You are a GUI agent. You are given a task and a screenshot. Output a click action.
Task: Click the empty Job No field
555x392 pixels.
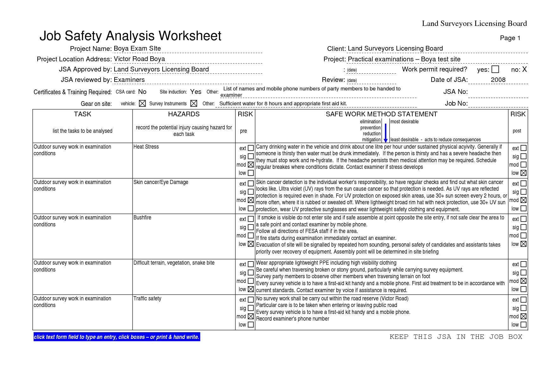click(x=498, y=103)
